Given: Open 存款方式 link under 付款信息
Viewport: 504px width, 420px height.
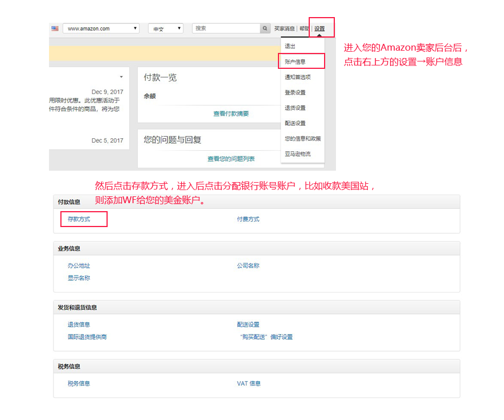Looking at the screenshot, I should coord(79,219).
